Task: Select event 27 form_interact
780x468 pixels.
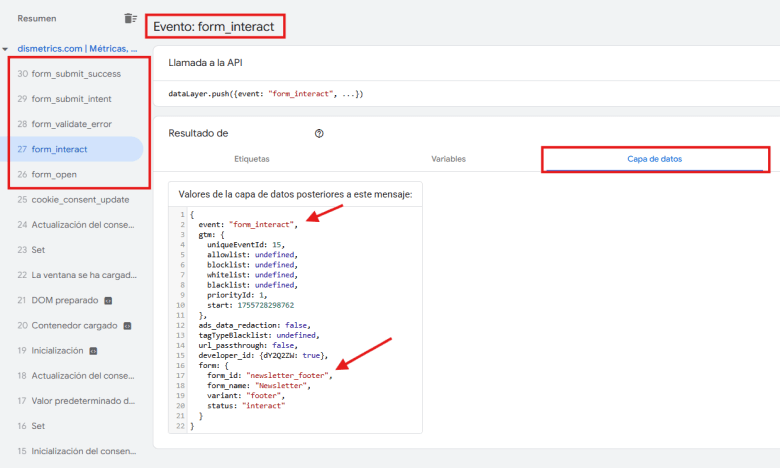Action: [x=72, y=149]
